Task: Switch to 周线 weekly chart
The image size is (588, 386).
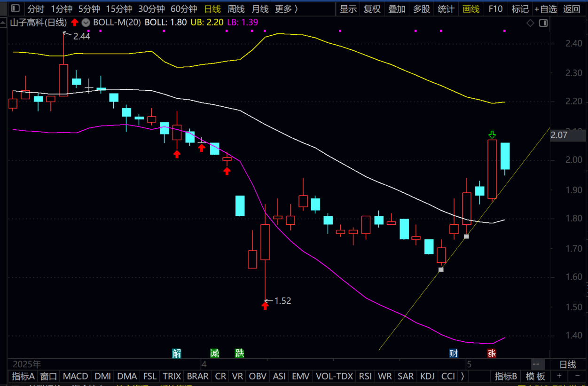Action: pyautogui.click(x=236, y=9)
